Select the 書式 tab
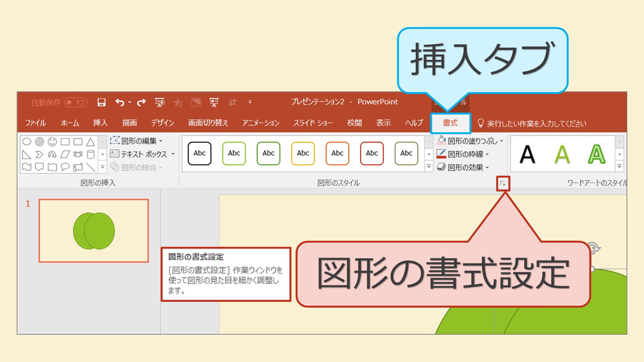 click(x=450, y=123)
